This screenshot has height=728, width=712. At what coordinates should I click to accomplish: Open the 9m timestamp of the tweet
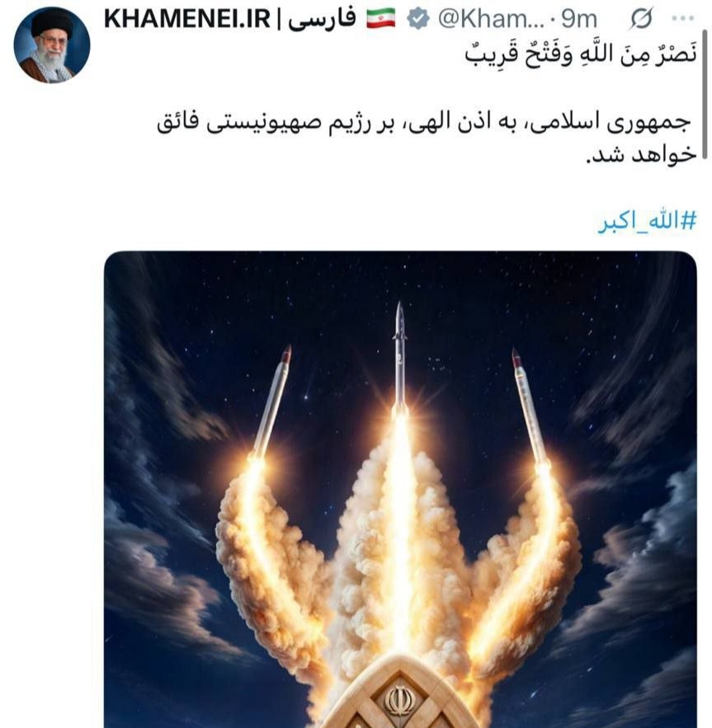pyautogui.click(x=578, y=19)
